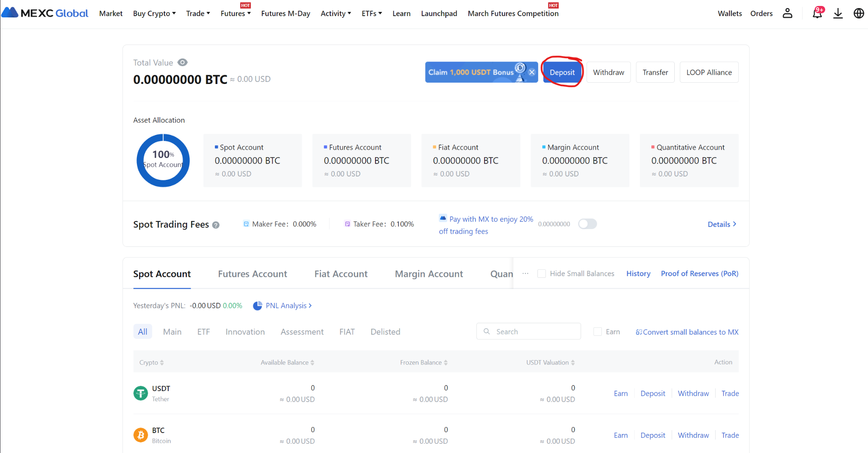Screen dimensions: 868x453
Task: Sort by Available Balance column
Action: (x=312, y=363)
